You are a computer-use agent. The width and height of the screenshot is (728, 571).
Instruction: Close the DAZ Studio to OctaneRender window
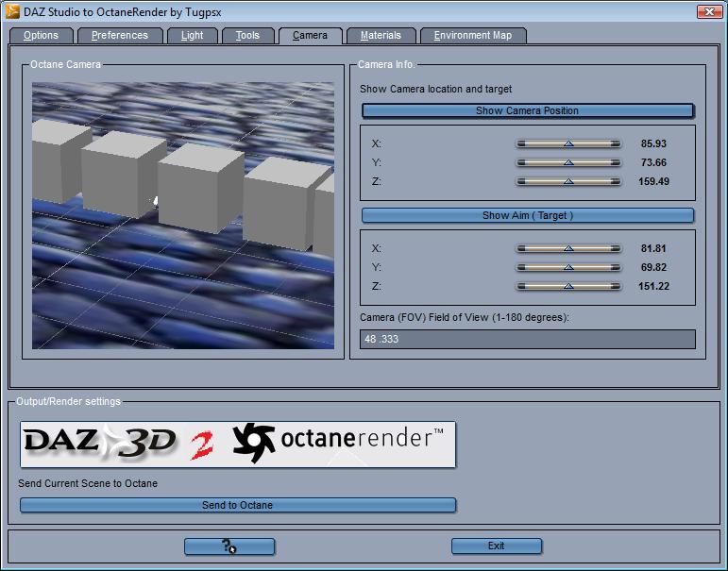(709, 12)
